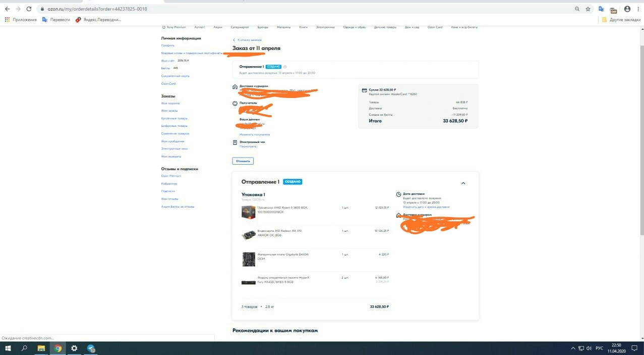The height and width of the screenshot is (355, 644).
Task: Open the Профиль sidebar link
Action: coord(168,45)
